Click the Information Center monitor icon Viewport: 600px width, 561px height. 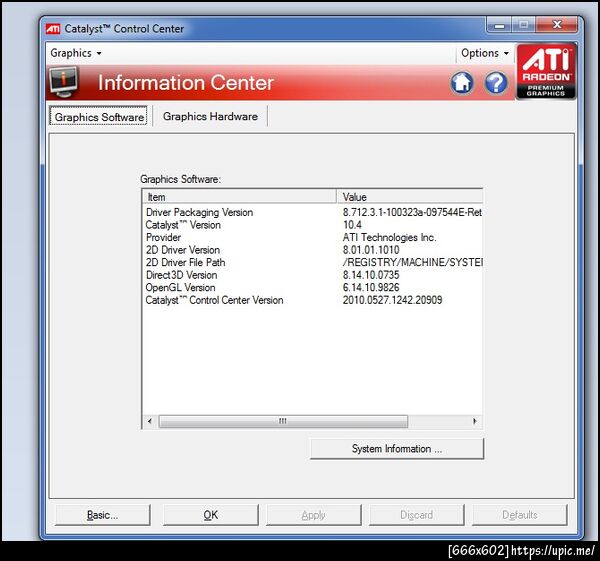pyautogui.click(x=64, y=82)
